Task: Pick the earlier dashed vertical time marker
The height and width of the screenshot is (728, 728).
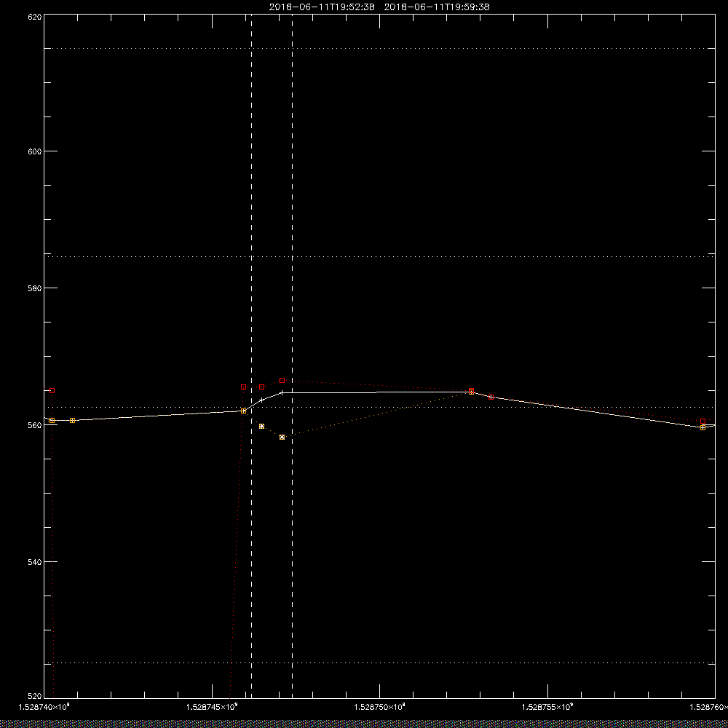Action: tap(252, 356)
